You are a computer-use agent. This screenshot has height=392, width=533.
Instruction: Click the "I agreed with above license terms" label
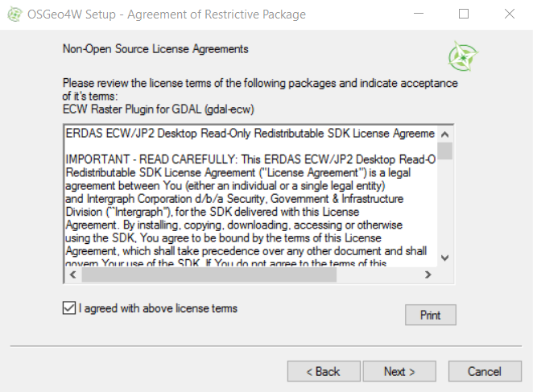click(x=158, y=308)
